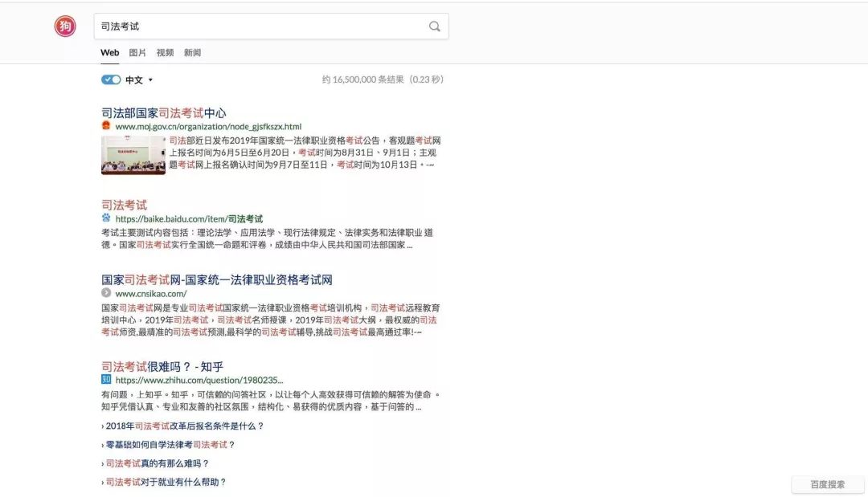Open 2018年司法考试改革后报名条件是什么 sublink

(x=185, y=426)
